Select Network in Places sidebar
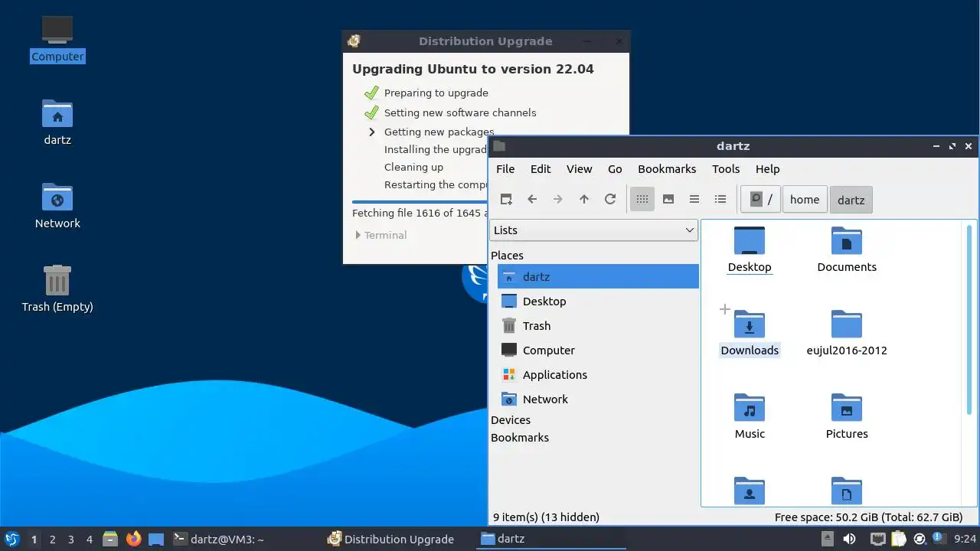Screen dimensions: 980x551 (598, 399)
